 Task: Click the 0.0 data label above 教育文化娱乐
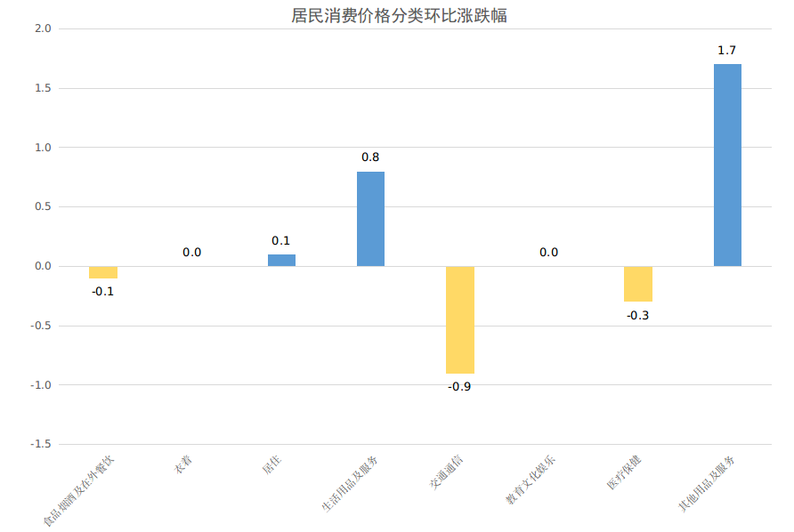548,253
